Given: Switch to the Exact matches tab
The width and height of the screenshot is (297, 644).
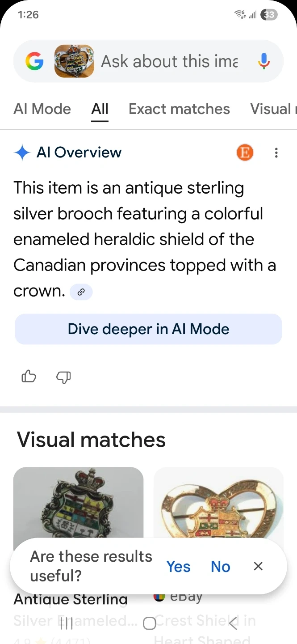Looking at the screenshot, I should tap(179, 109).
